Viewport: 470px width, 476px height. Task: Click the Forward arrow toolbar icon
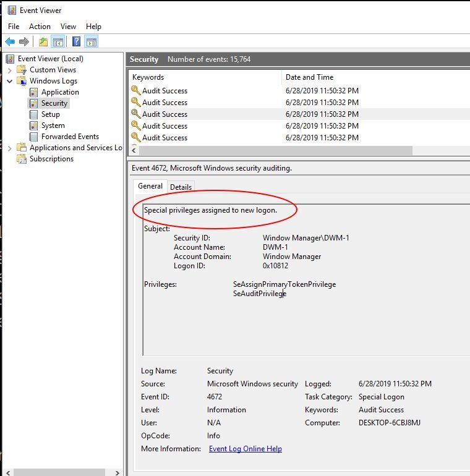(x=24, y=41)
